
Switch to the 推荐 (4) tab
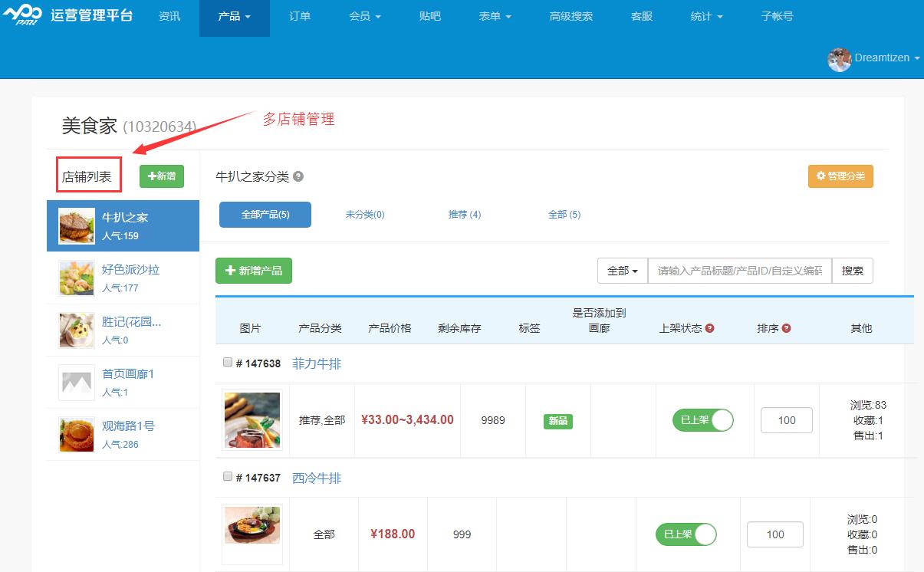click(x=464, y=214)
